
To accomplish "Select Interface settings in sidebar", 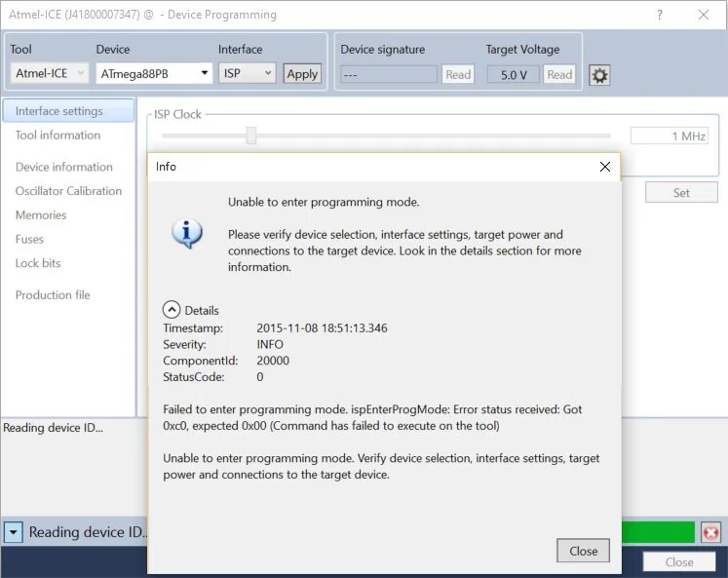I will [x=68, y=111].
